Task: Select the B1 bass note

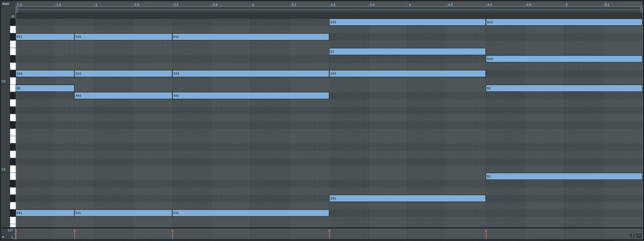Action: tap(564, 176)
